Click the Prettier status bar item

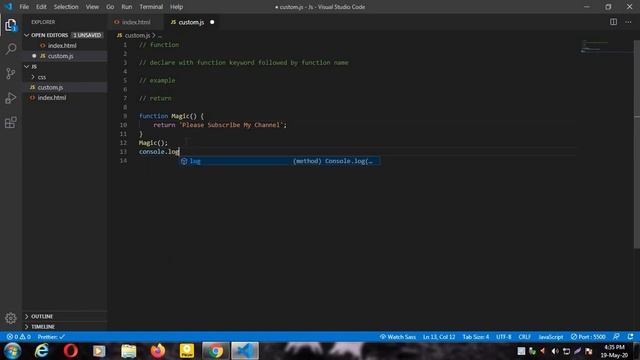point(51,337)
